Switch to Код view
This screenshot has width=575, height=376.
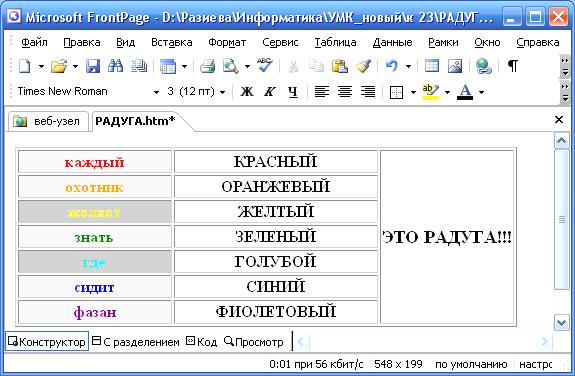tap(202, 342)
